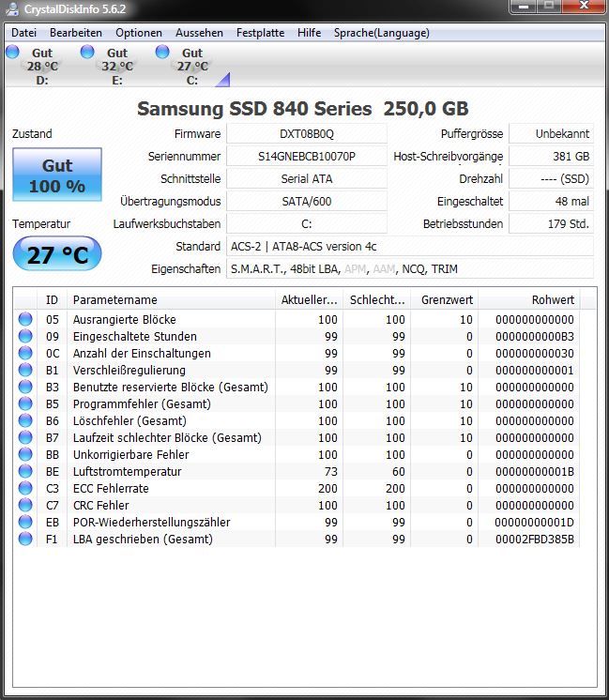Select raw value 00002FBD385B
The image size is (609, 700).
(535, 540)
